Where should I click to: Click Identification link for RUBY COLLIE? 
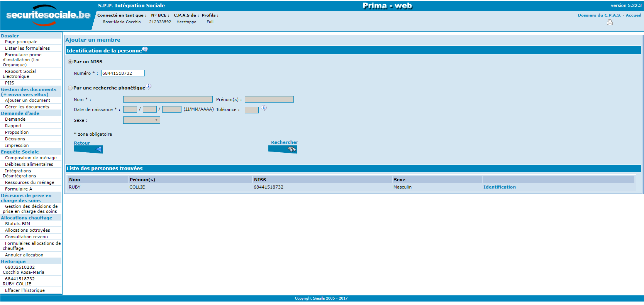point(499,187)
